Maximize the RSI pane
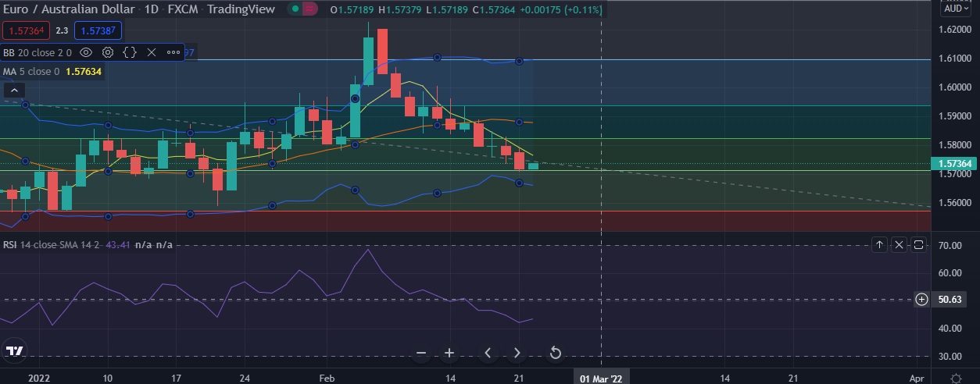Screen dimensions: 980x384 (x=919, y=245)
